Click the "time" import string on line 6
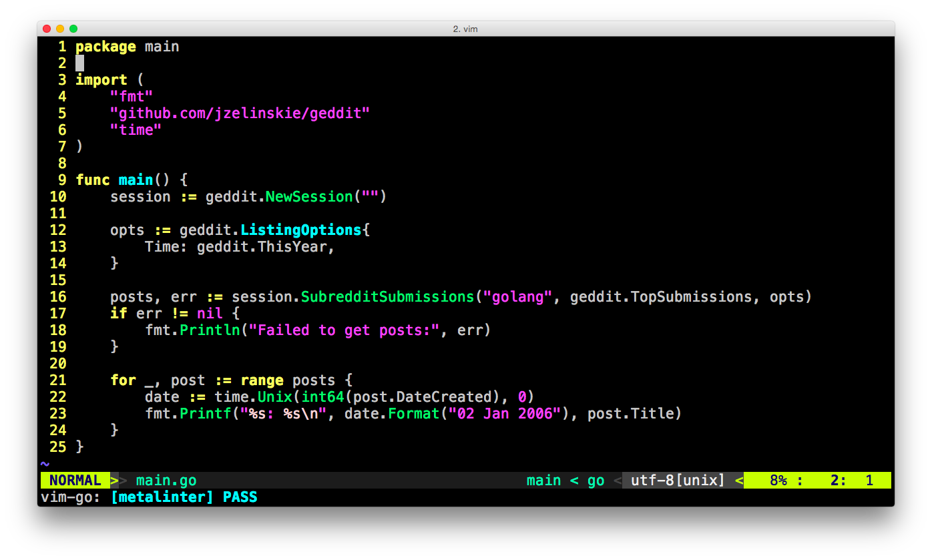Image resolution: width=932 pixels, height=560 pixels. click(136, 130)
